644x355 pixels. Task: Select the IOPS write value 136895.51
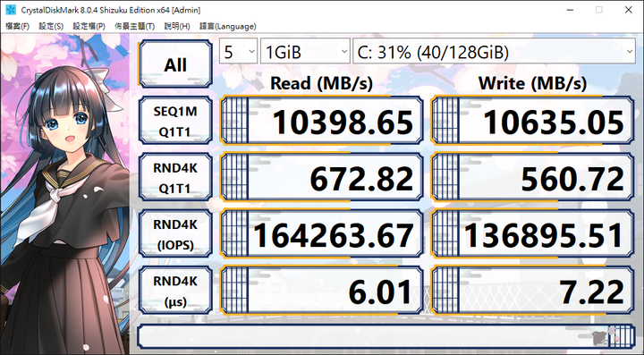[x=532, y=234]
